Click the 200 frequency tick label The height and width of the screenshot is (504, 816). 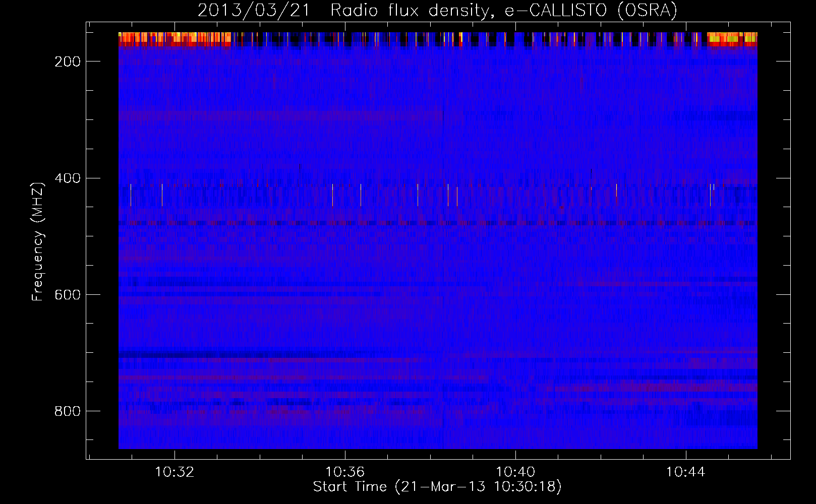pos(68,61)
